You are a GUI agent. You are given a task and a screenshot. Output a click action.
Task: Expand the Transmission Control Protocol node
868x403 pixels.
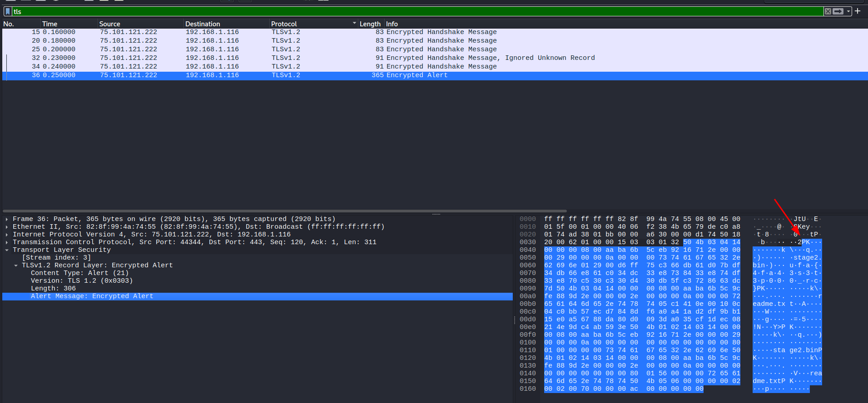click(x=7, y=242)
